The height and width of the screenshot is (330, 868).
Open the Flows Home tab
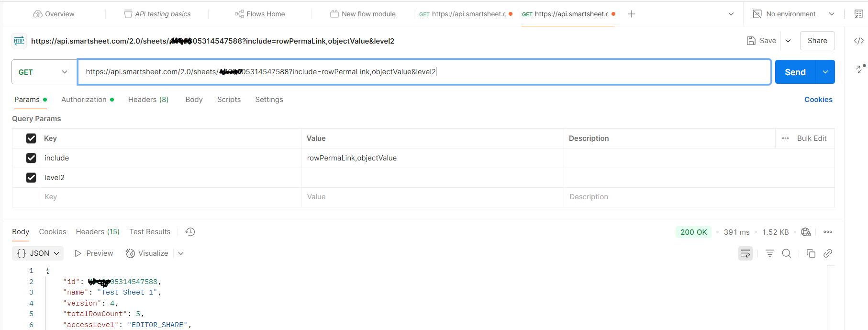point(260,14)
